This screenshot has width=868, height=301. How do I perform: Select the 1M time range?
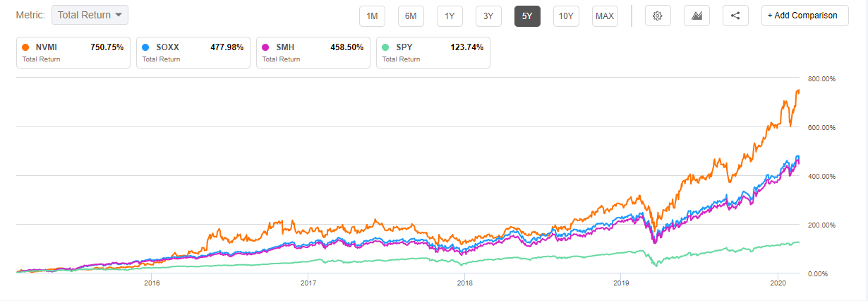click(372, 16)
